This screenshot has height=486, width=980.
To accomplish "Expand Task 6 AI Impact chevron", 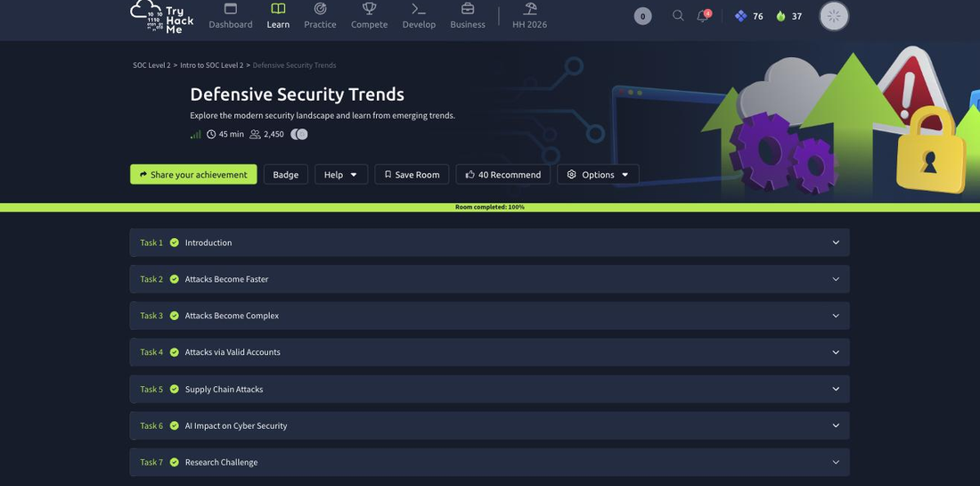I will point(836,425).
